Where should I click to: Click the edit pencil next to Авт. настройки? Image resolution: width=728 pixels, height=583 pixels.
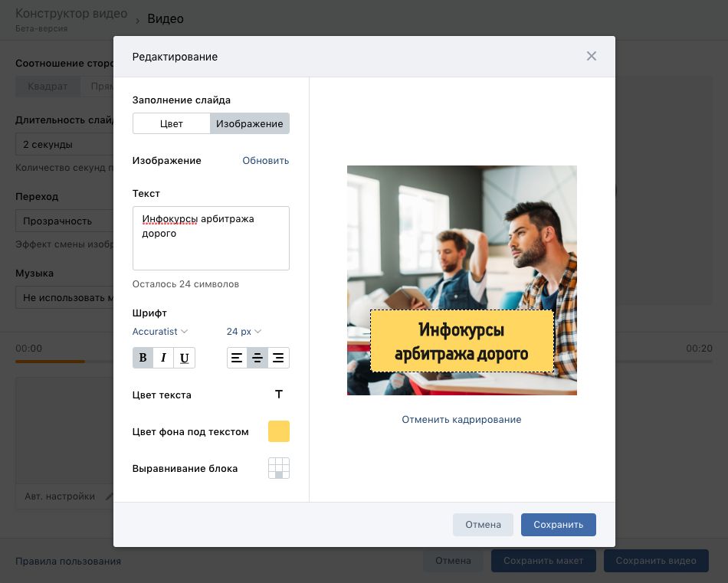pos(110,496)
